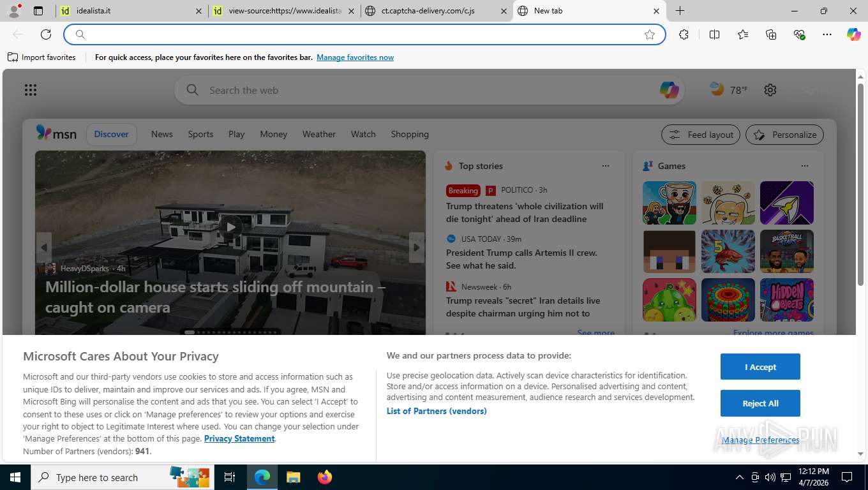Launch Firefox from taskbar

[x=325, y=477]
